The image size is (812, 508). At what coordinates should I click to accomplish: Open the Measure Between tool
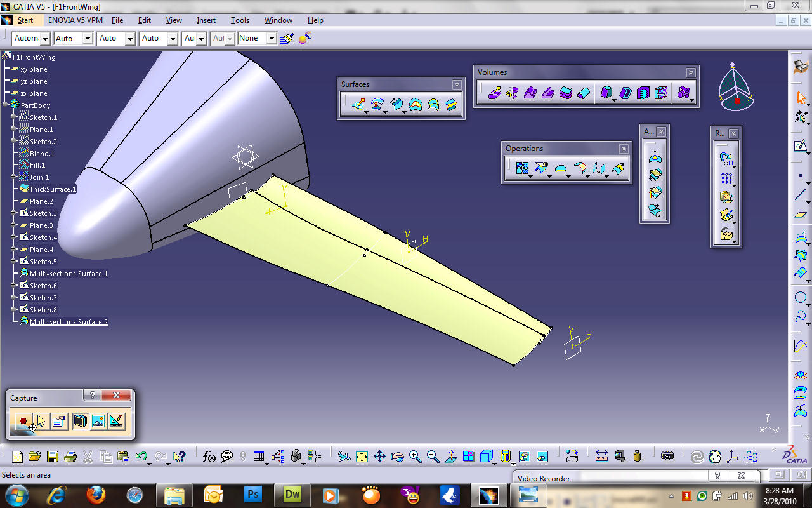click(x=601, y=456)
